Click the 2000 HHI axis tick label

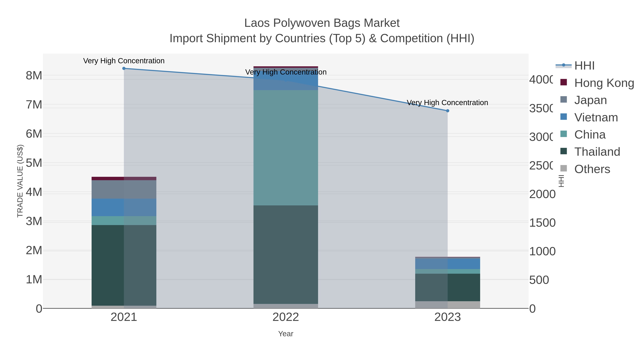pyautogui.click(x=543, y=194)
